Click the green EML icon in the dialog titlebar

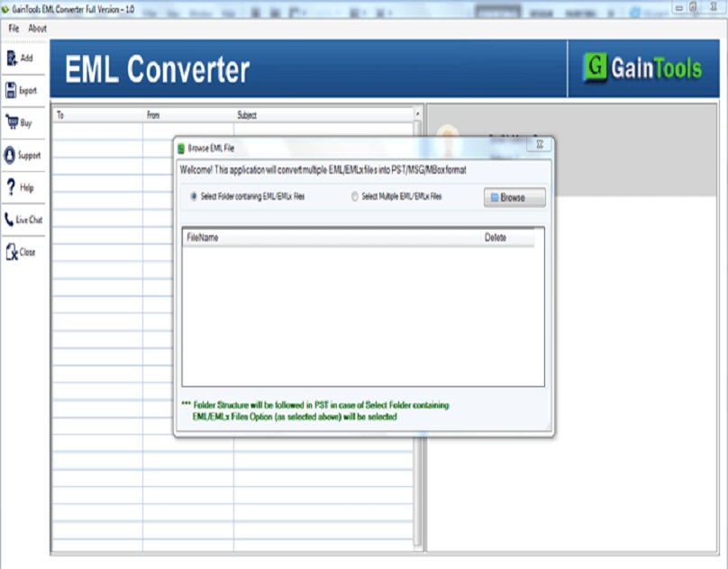click(180, 143)
